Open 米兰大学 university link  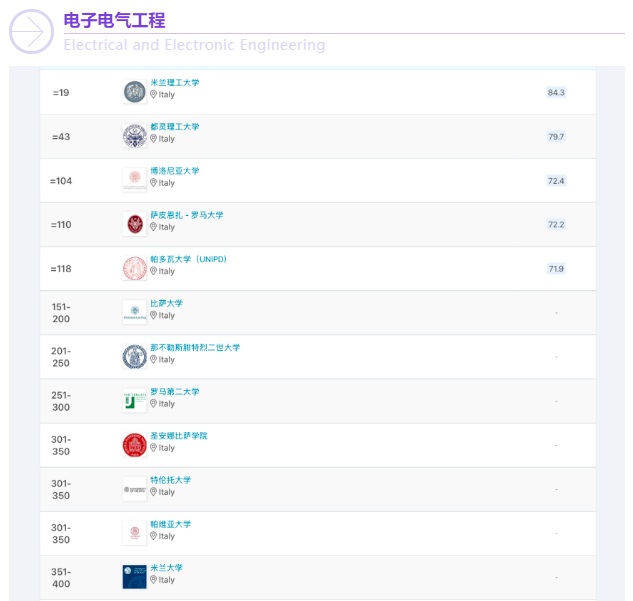coord(166,567)
